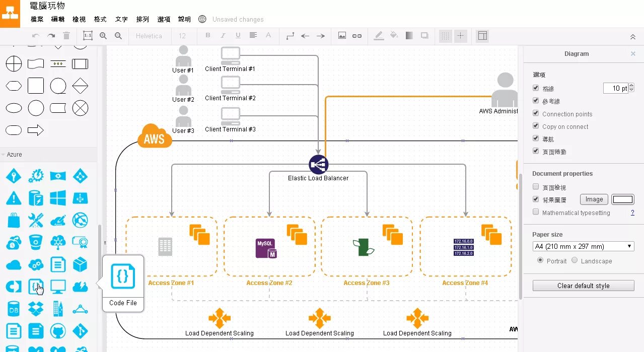
Task: Reset zoom with the 1:1 actual size icon
Action: (x=88, y=36)
